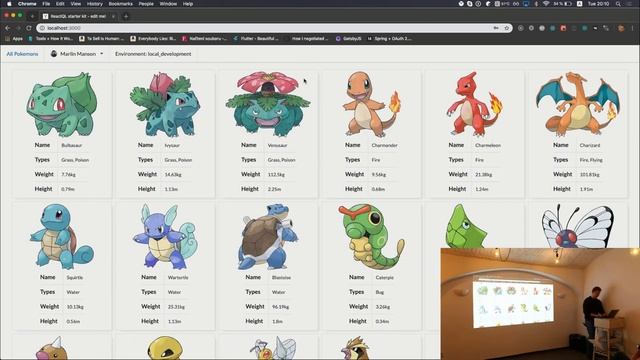640x360 pixels.
Task: Click the Bulbasaur image
Action: (62, 104)
